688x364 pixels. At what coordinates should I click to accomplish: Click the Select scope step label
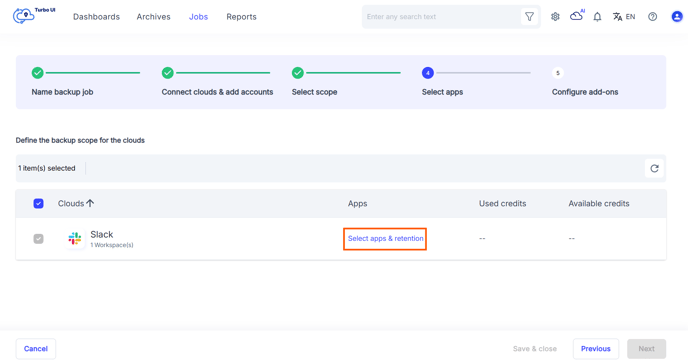tap(315, 92)
